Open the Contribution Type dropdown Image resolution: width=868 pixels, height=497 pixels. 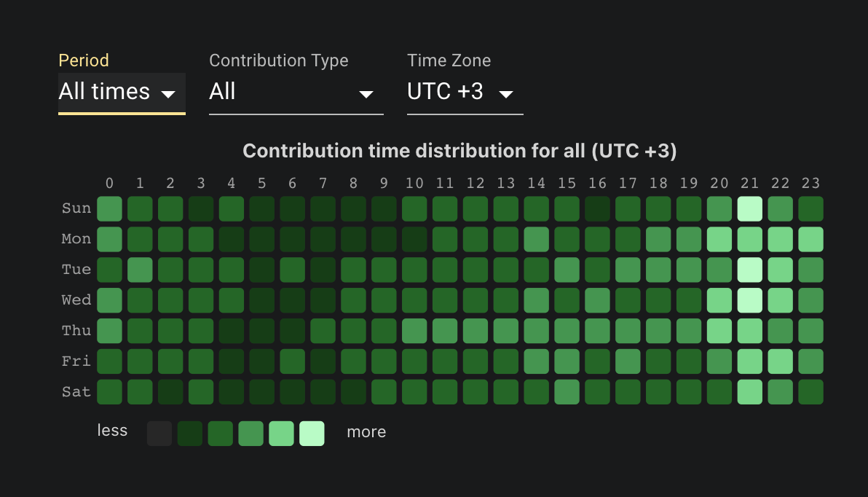coord(296,92)
